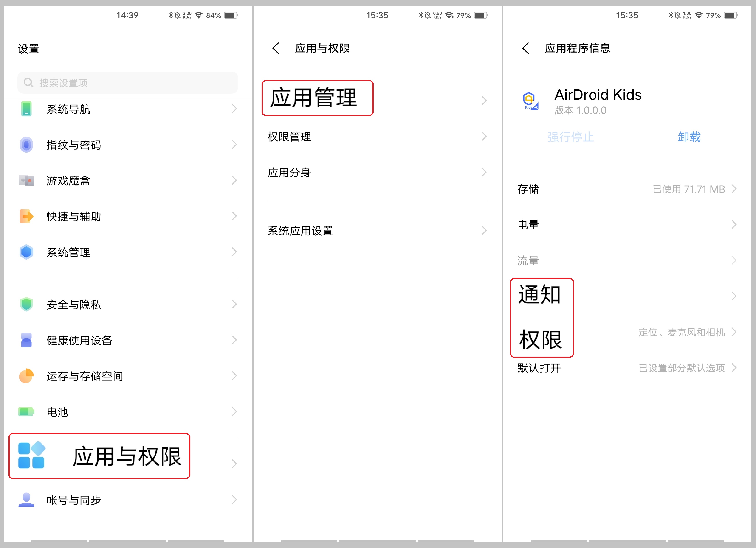Tap the AirDroid Kids app icon
The image size is (756, 548).
coord(530,101)
